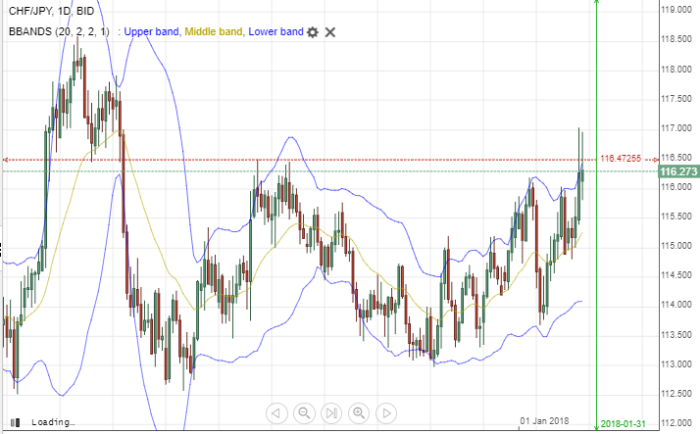This screenshot has height=434, width=700.
Task: Click the 115.000 price axis label
Action: [x=676, y=246]
